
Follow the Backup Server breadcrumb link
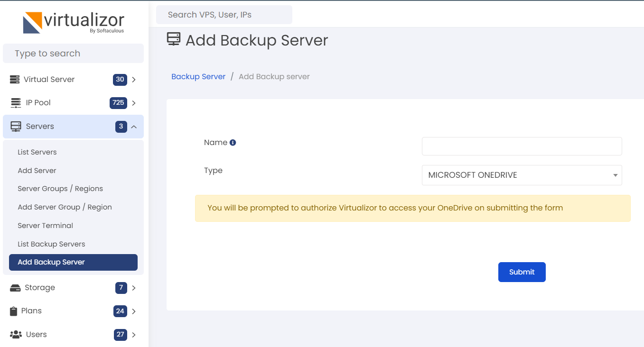198,77
